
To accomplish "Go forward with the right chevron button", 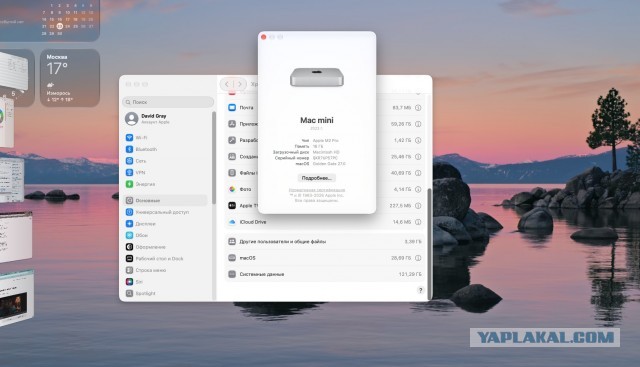I will pos(240,84).
